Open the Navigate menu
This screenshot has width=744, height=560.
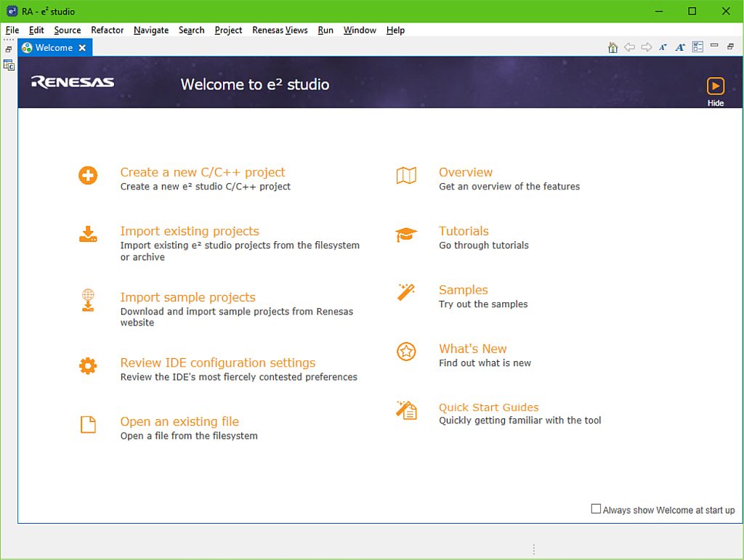[150, 31]
